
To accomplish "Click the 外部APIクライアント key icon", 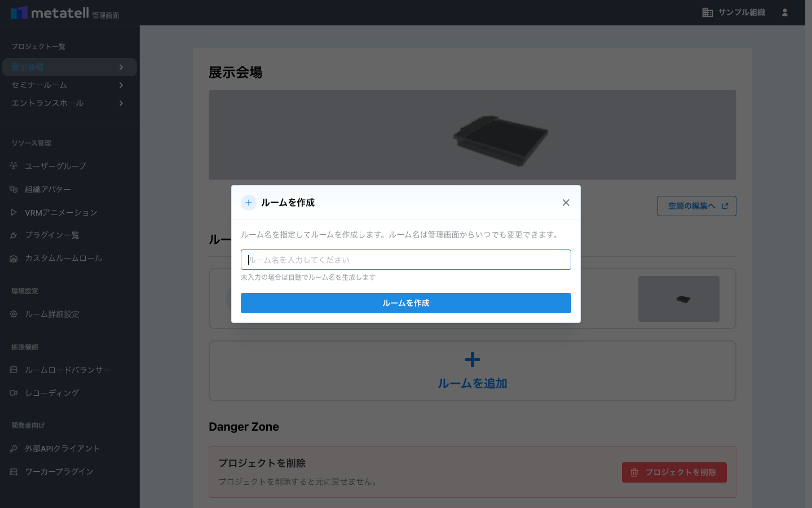I will tap(14, 449).
